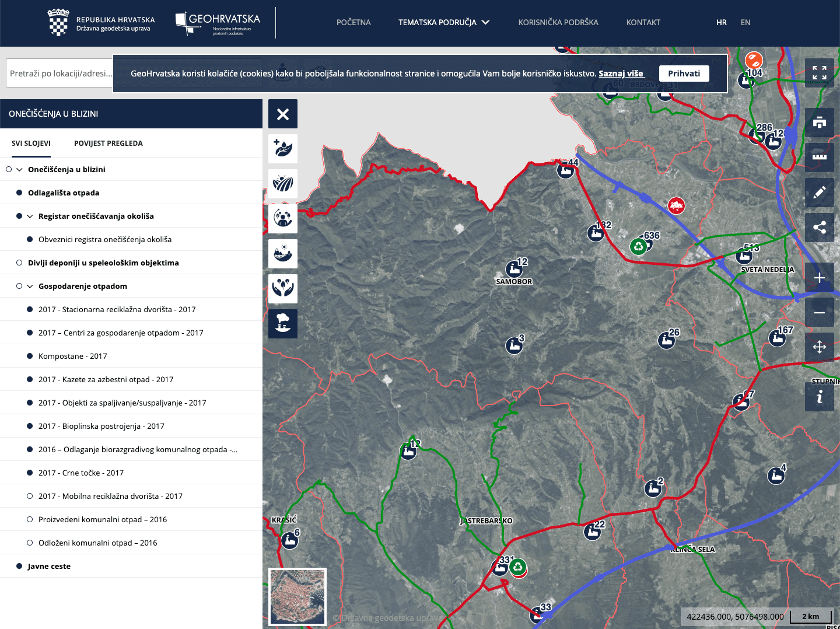Enable Proizvedeni komunalni otpad 2016 layer
The height and width of the screenshot is (629, 840).
pyautogui.click(x=30, y=519)
